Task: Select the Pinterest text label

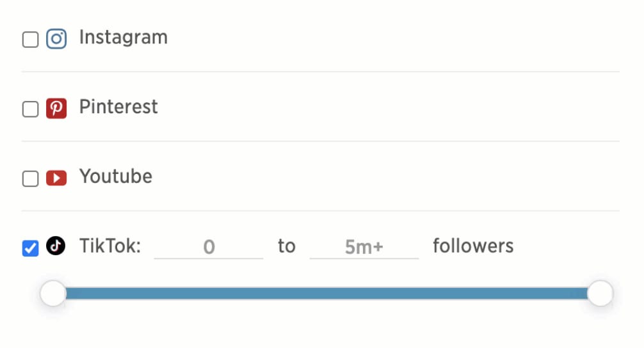Action: [118, 107]
